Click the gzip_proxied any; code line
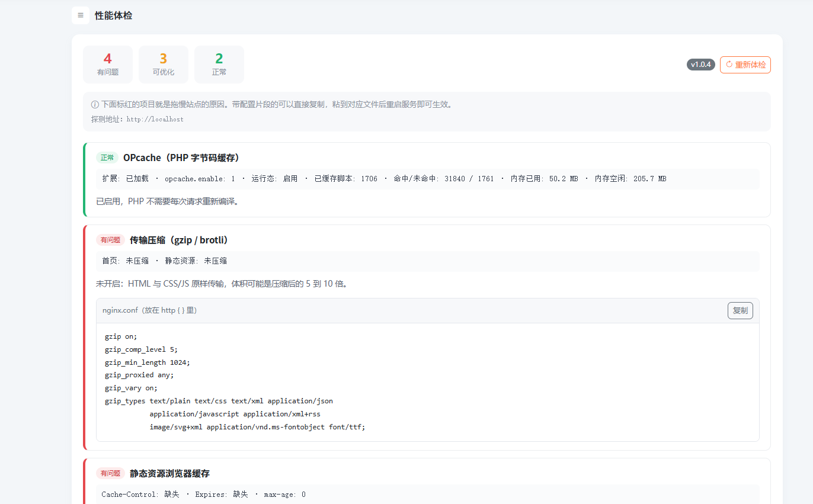Screen dimensions: 813x504 click(x=139, y=375)
